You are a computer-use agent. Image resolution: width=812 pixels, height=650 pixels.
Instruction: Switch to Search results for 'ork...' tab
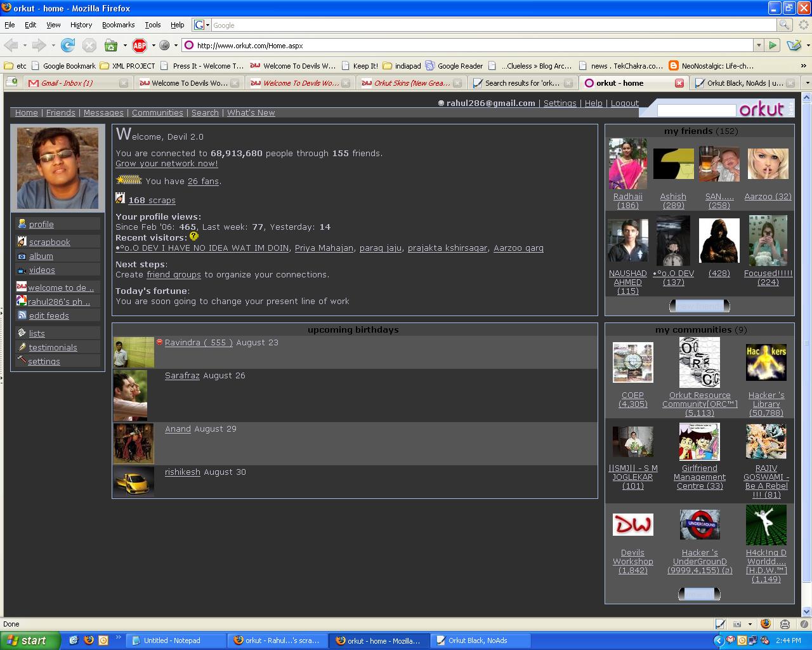click(523, 83)
